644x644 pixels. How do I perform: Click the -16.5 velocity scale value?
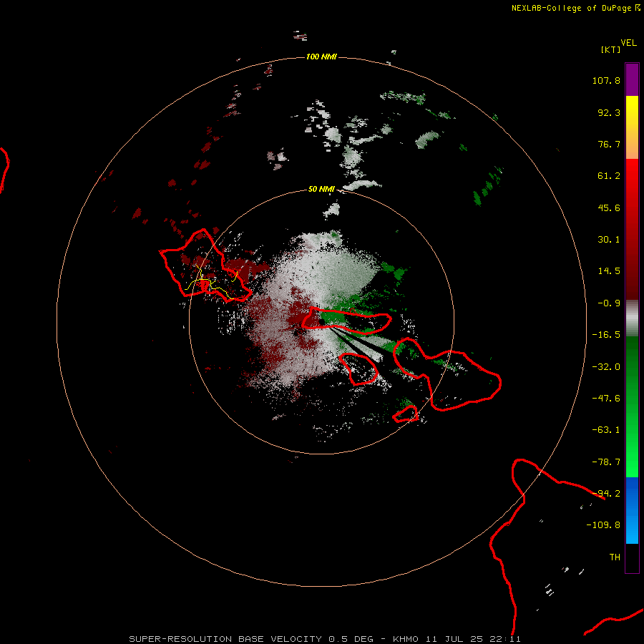(x=606, y=335)
